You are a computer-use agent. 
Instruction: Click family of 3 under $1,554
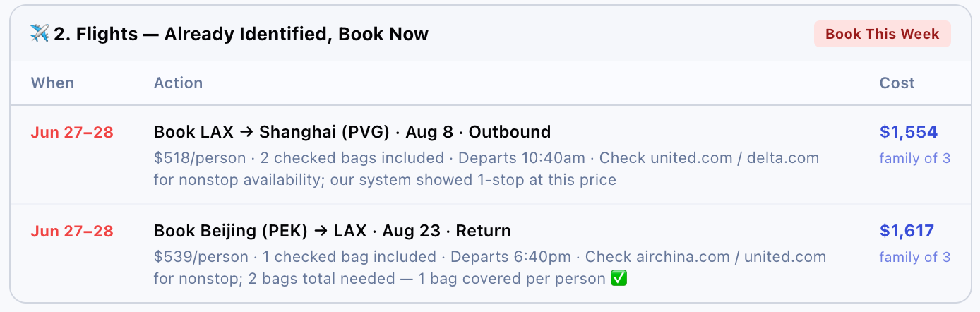tap(914, 158)
